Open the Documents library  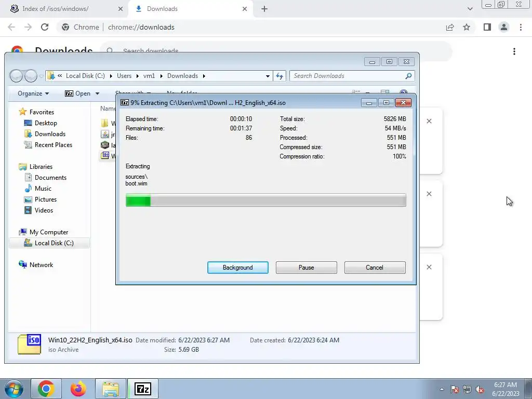(x=46, y=178)
